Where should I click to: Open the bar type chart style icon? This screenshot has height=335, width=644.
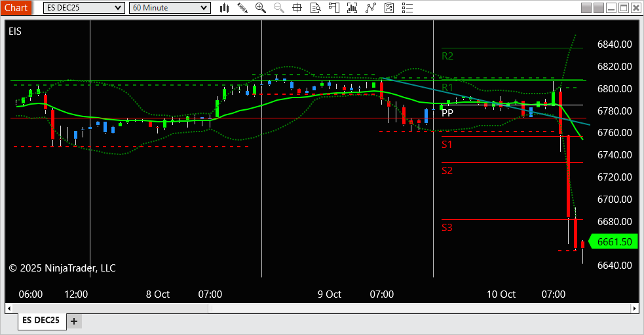tap(224, 8)
